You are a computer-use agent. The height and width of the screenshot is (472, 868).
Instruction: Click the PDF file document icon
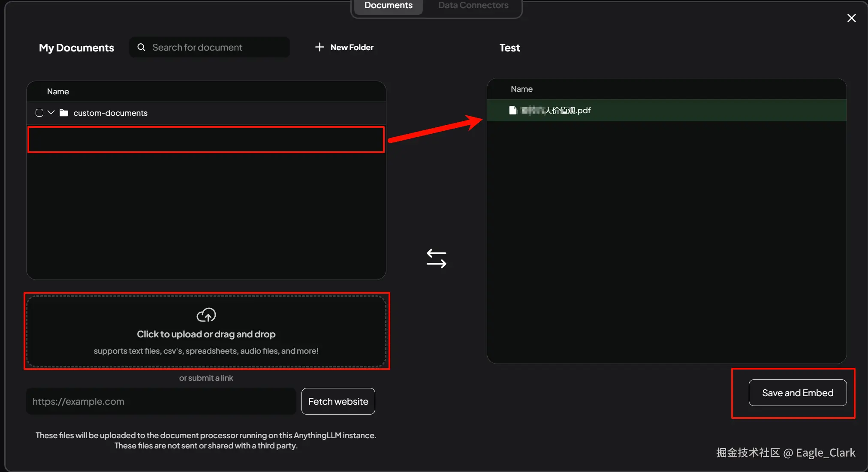click(512, 110)
